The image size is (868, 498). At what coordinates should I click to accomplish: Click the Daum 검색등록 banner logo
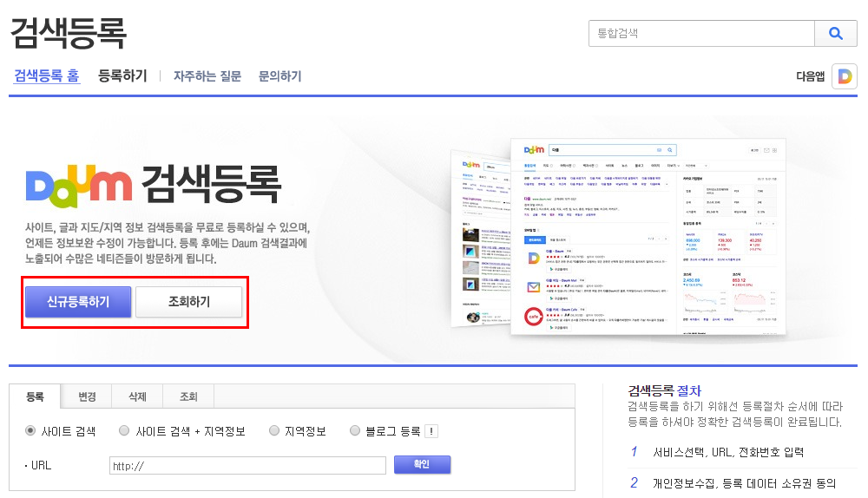tap(154, 186)
